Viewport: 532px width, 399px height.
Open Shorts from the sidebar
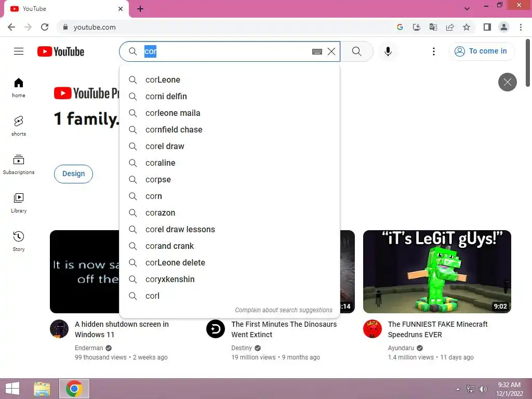coord(19,126)
